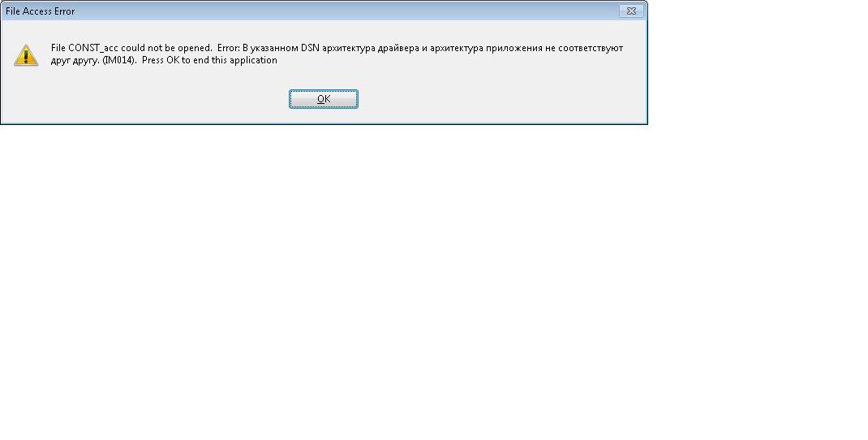
Task: Click the phrase 'could not be opened'
Action: point(166,48)
